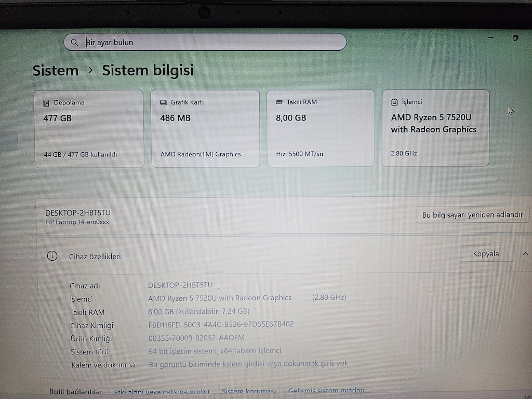Select the İşlemci row value text
The height and width of the screenshot is (399, 532).
220,298
